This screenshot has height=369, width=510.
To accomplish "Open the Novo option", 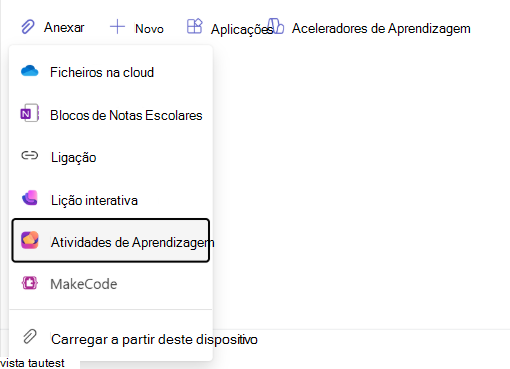I will click(137, 27).
